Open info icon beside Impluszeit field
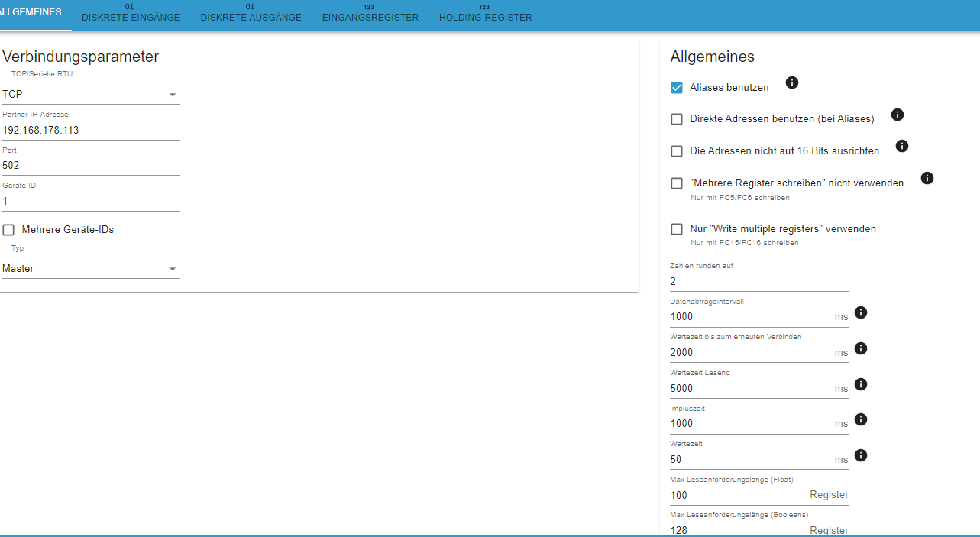Image resolution: width=980 pixels, height=537 pixels. (861, 419)
